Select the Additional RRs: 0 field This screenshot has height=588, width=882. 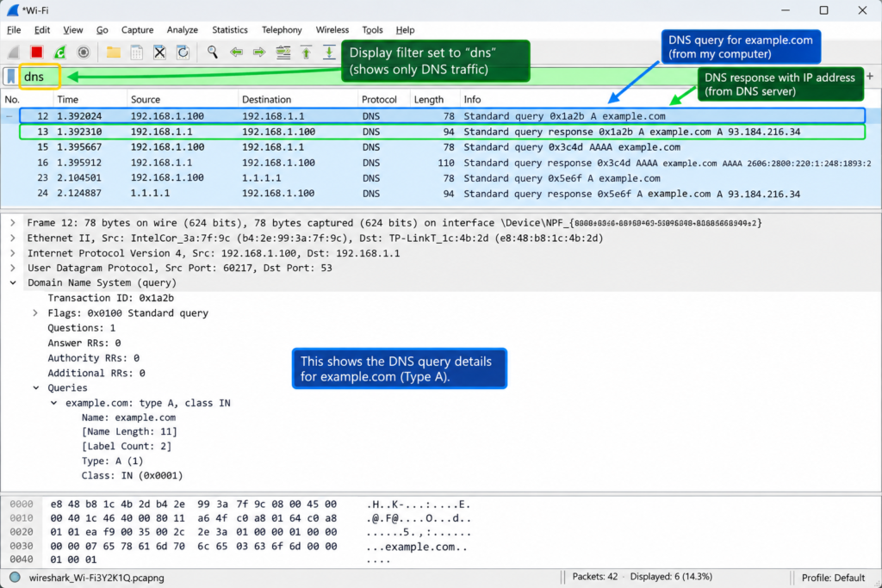[x=96, y=373]
